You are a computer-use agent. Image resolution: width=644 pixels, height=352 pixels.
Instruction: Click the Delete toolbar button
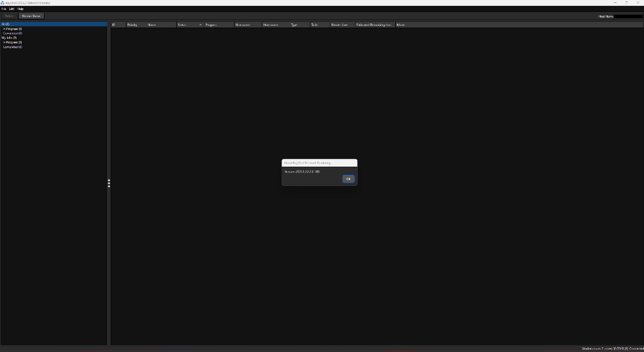pyautogui.click(x=9, y=16)
